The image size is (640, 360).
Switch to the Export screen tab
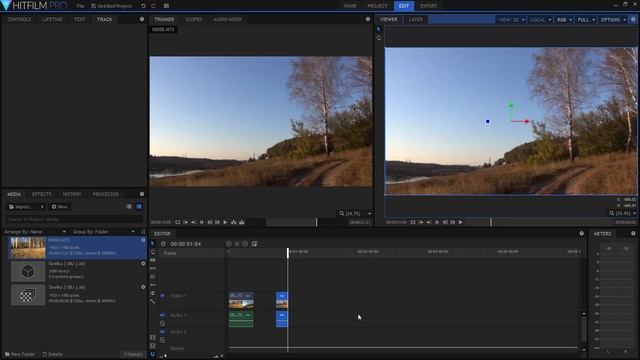(x=429, y=6)
